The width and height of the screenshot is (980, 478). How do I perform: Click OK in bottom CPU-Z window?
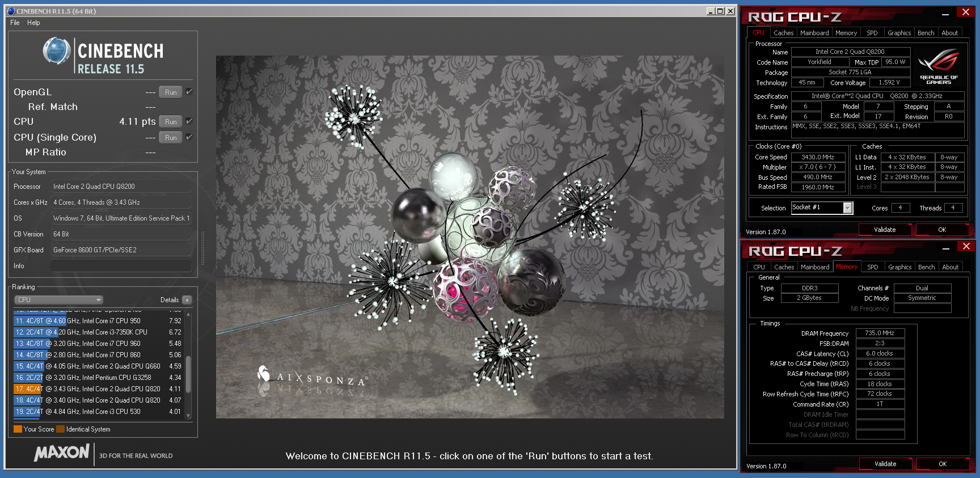pyautogui.click(x=943, y=464)
